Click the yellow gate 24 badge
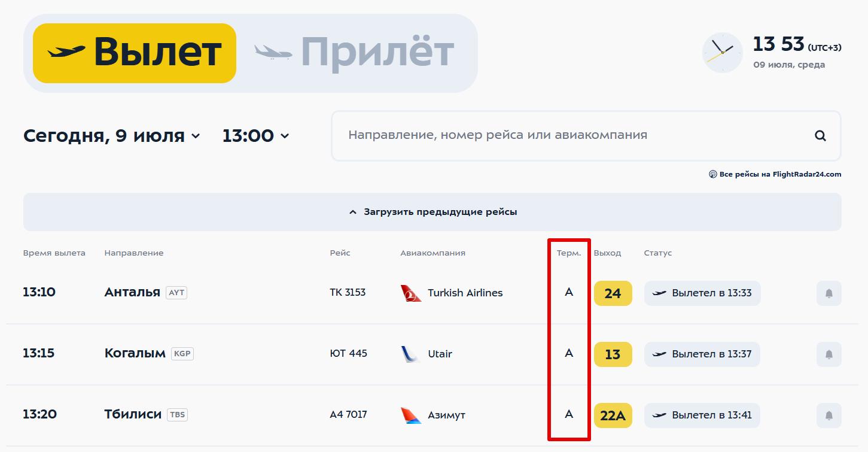Screen dimensions: 868x452 pyautogui.click(x=613, y=293)
